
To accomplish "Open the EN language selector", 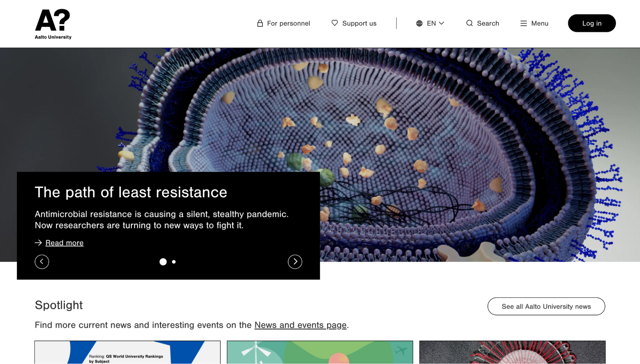I will [431, 23].
